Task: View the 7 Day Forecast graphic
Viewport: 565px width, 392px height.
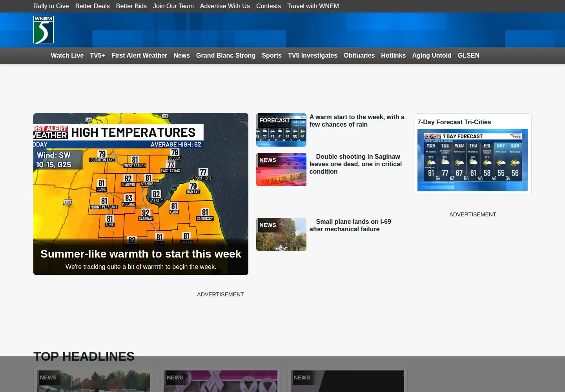Action: [473, 160]
